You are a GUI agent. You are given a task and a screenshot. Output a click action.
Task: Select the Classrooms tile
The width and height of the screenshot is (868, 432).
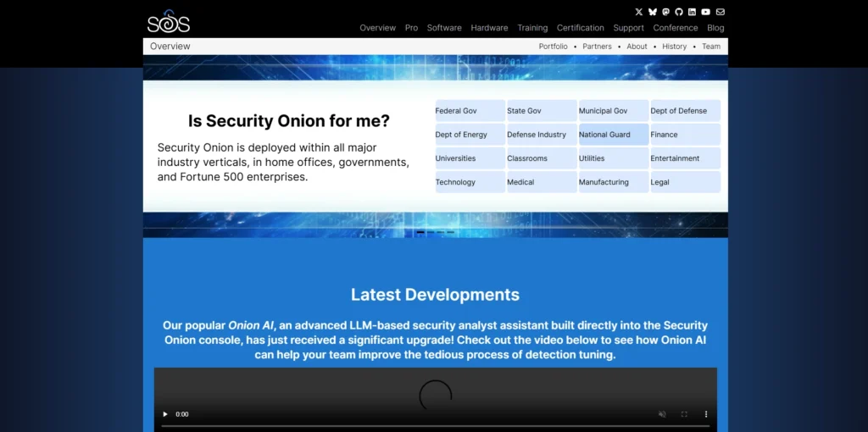point(542,158)
